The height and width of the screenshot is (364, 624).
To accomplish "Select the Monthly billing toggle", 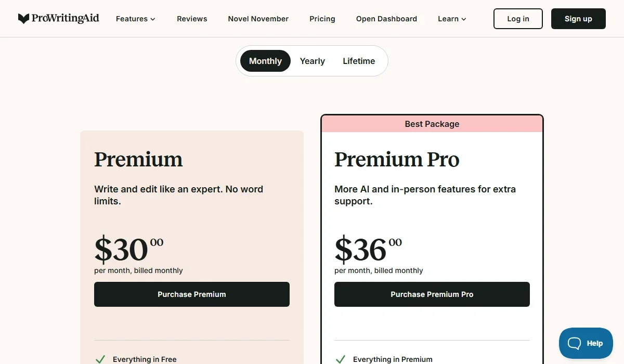I will click(x=265, y=61).
